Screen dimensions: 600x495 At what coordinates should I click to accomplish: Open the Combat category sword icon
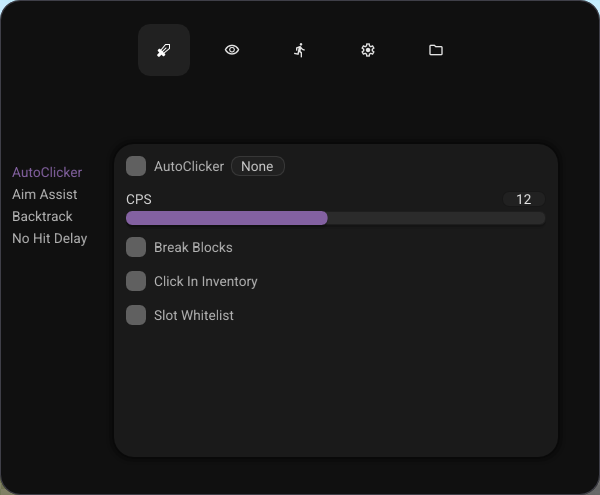click(164, 50)
